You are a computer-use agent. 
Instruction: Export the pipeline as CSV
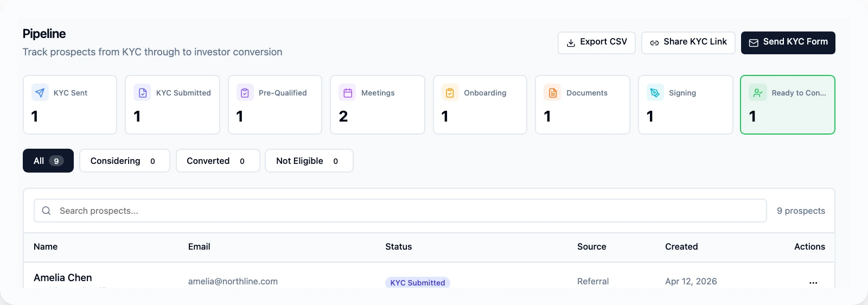[597, 42]
